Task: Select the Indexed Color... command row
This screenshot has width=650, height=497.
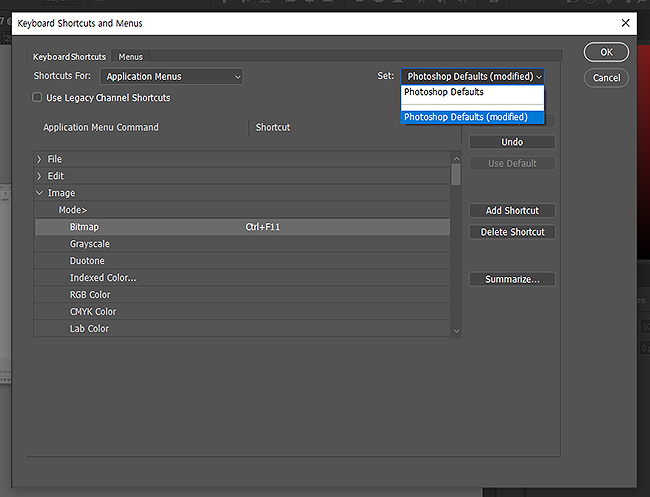Action: pos(242,278)
